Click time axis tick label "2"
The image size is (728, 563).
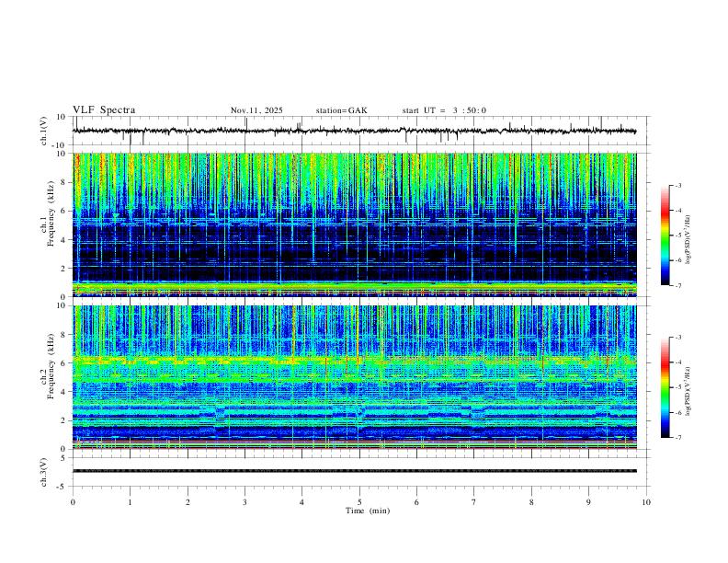click(x=188, y=502)
